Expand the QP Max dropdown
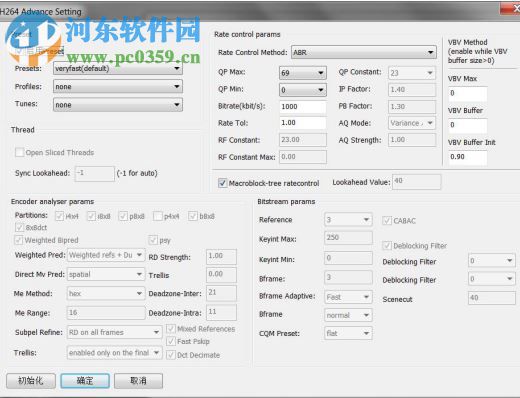 pyautogui.click(x=303, y=73)
